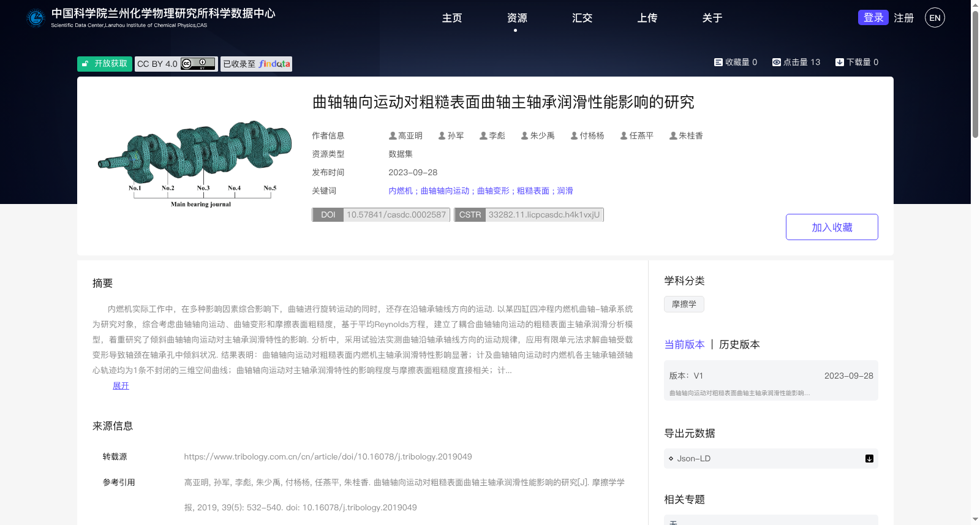980x525 pixels.
Task: Click the 摩擦学 subject category tag
Action: click(684, 304)
